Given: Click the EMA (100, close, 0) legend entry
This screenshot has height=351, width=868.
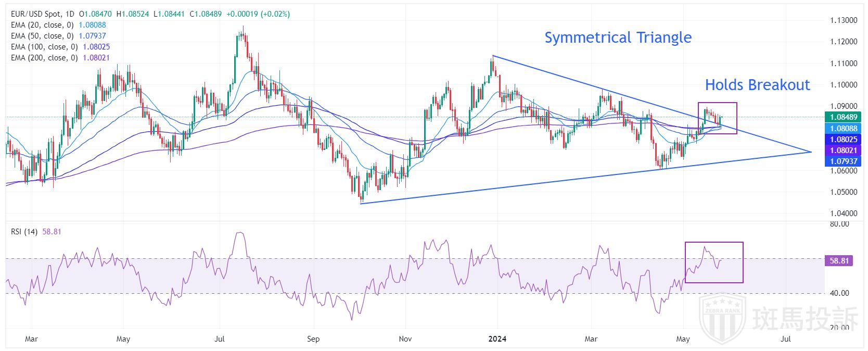Looking at the screenshot, I should click(x=45, y=47).
